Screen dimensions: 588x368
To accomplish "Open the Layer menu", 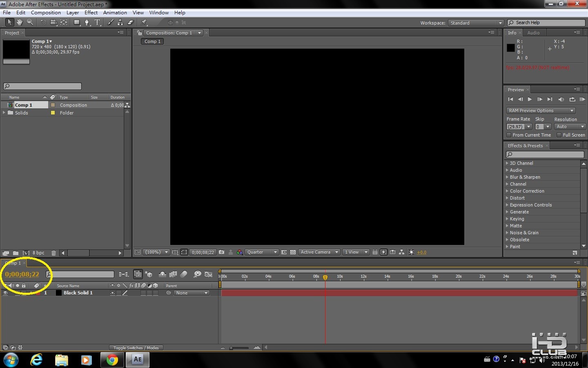I will (73, 13).
